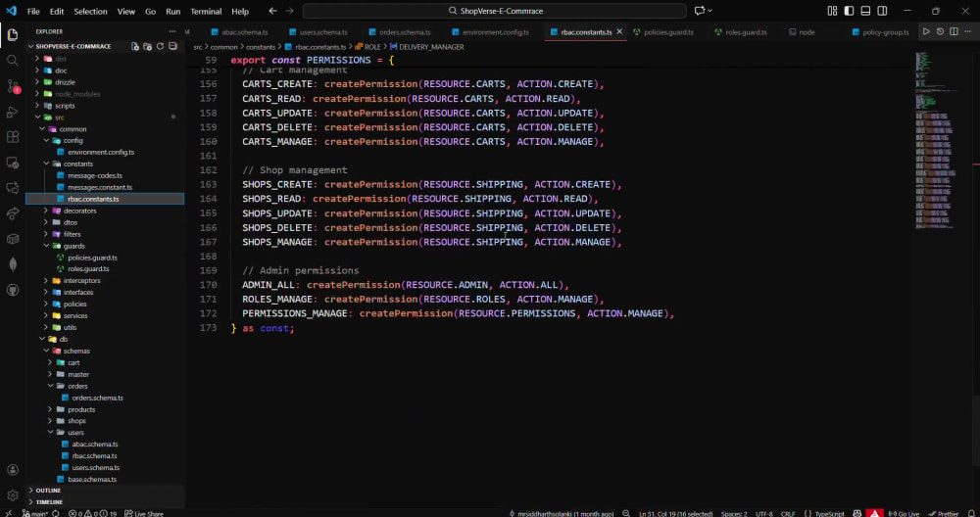Collapse all folders in explorer
The image size is (980, 517).
[172, 46]
